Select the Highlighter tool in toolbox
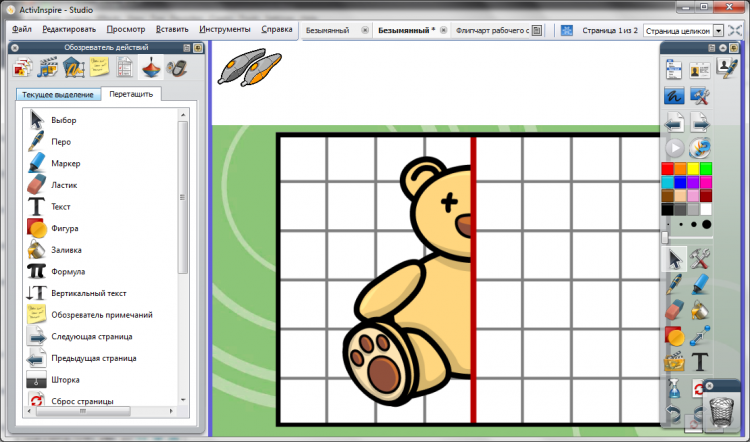This screenshot has width=750, height=442. [x=700, y=284]
